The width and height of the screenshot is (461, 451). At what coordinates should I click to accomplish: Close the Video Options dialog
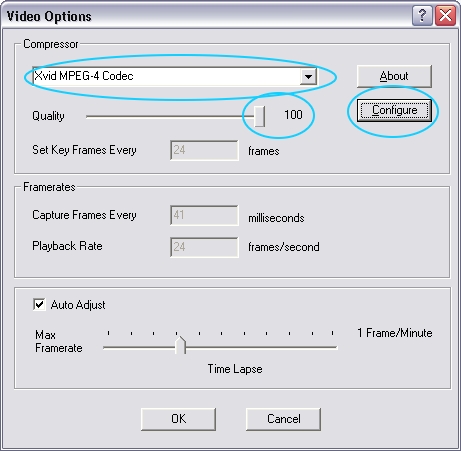tap(445, 15)
